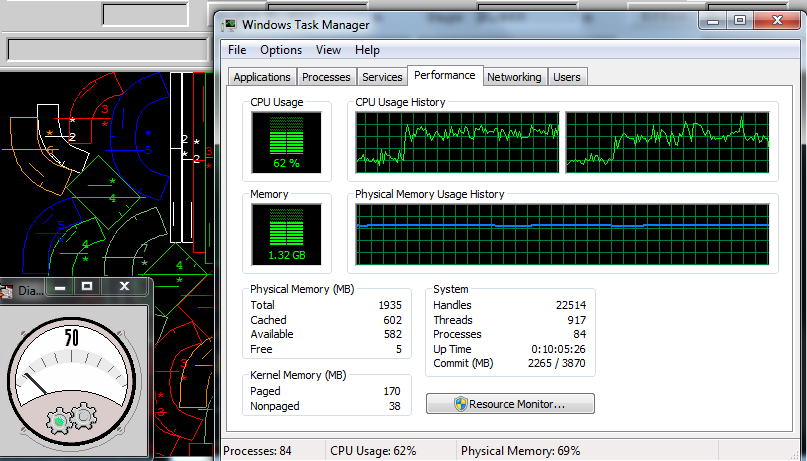The width and height of the screenshot is (807, 461).
Task: Click Free memory value 5
Action: (398, 349)
